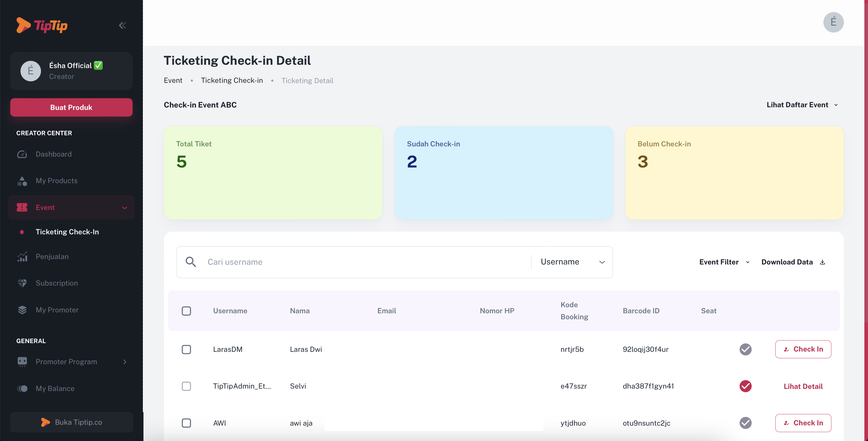Open Lihat Detail for Selvi
868x441 pixels.
coord(803,386)
